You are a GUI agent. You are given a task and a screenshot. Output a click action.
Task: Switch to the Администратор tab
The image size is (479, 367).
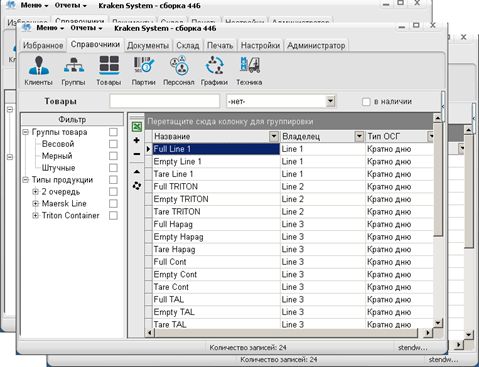316,46
